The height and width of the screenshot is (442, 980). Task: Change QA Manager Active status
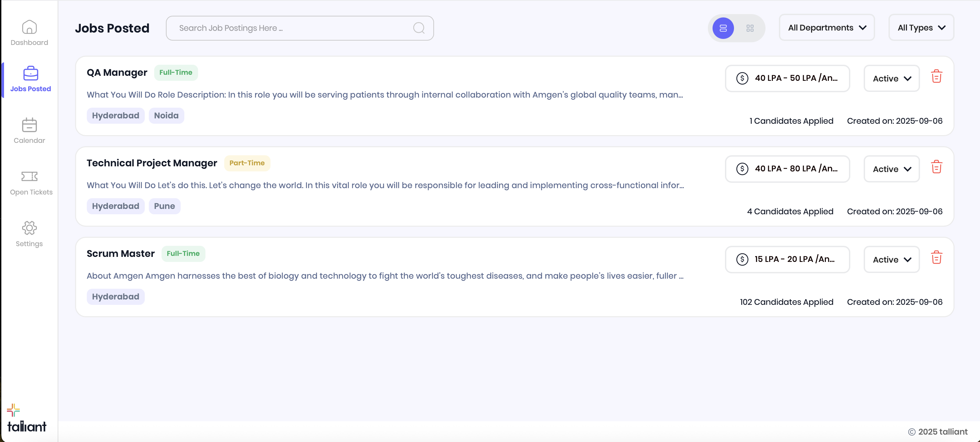[x=892, y=78]
